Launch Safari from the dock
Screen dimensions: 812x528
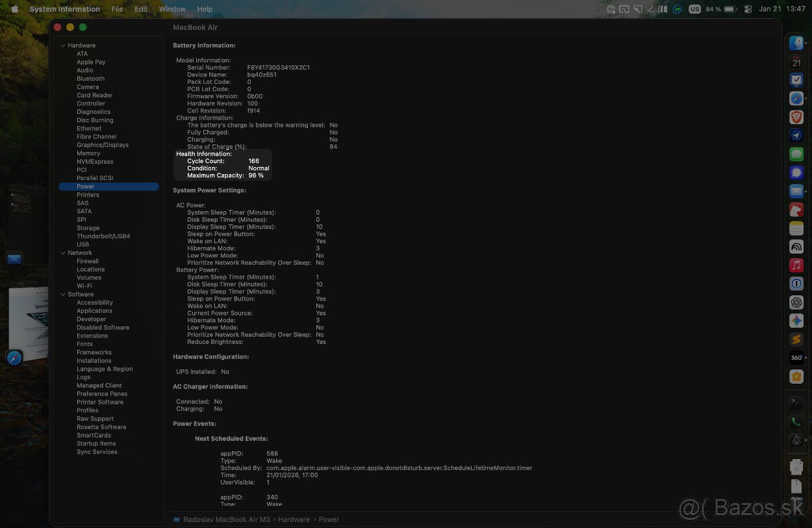796,99
